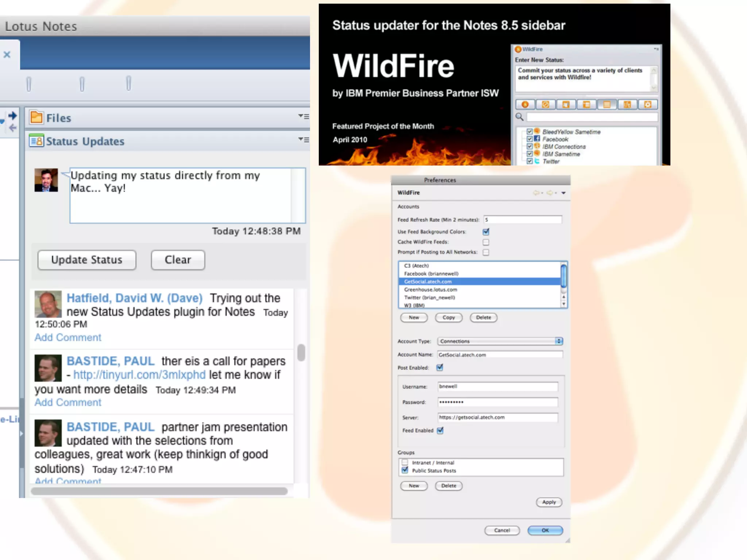The image size is (747, 560).
Task: Enable Cache WildFire Feeds checkbox
Action: click(486, 242)
